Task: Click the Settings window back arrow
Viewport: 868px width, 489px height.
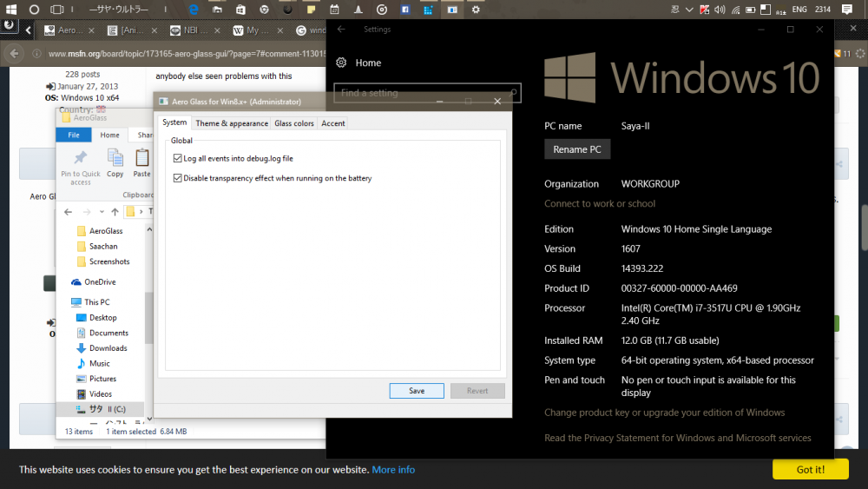Action: pos(341,29)
